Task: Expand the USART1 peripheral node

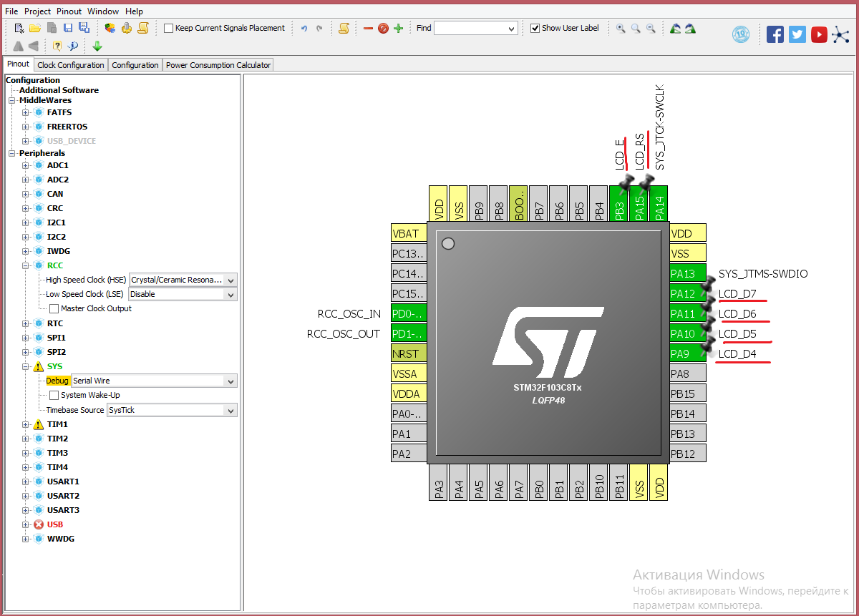Action: [26, 481]
